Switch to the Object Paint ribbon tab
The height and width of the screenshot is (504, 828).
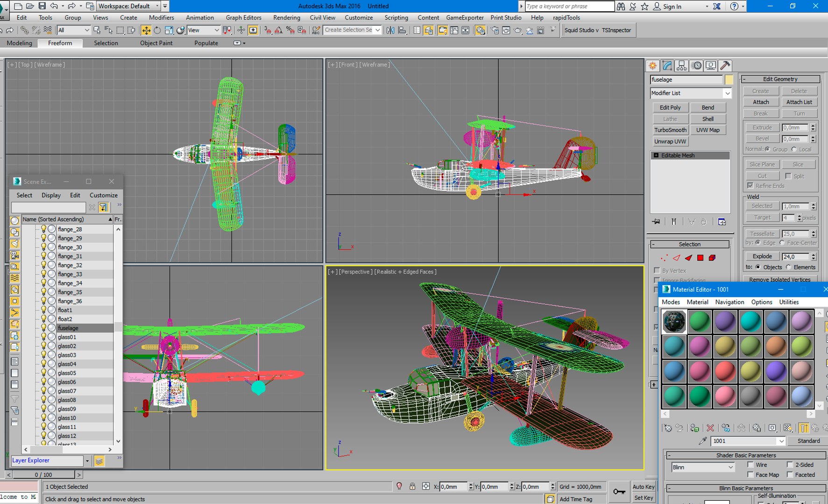point(156,43)
